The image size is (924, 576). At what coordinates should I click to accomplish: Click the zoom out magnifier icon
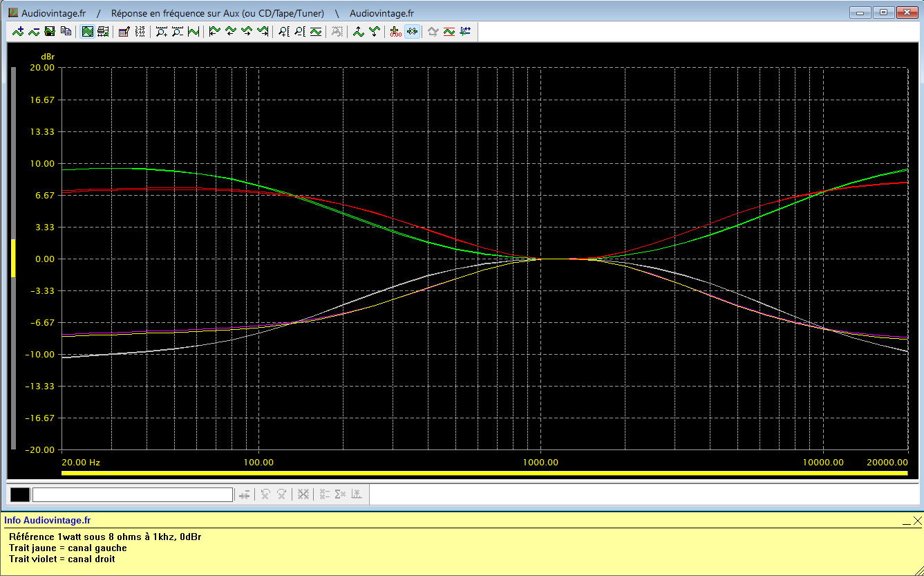(178, 31)
